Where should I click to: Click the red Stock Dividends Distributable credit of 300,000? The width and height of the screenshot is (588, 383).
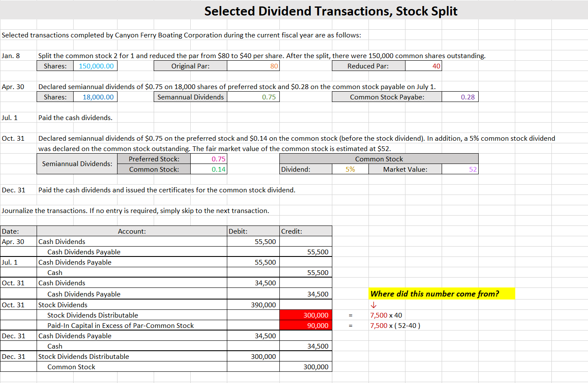pos(306,315)
